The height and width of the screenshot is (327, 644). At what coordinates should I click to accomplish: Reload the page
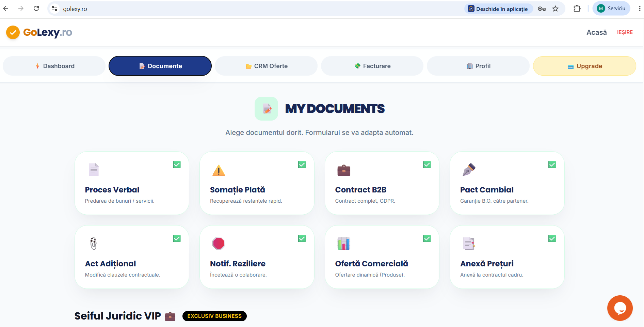[36, 9]
